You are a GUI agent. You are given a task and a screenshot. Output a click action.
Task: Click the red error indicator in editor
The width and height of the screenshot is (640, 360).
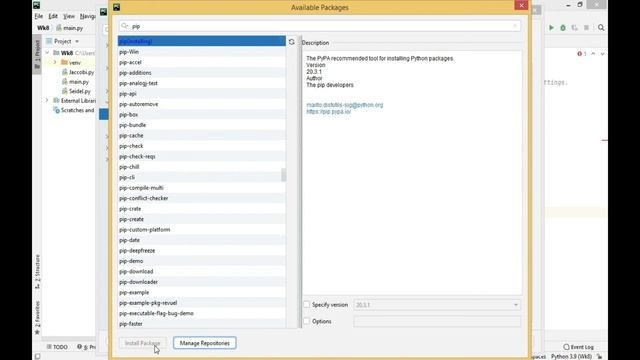click(582, 54)
